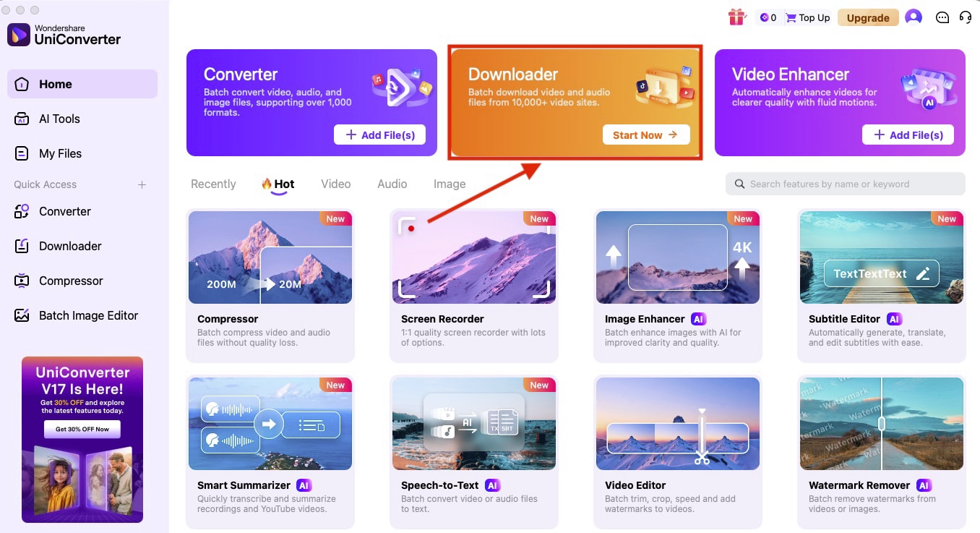Click the UniConverter logo icon
The image size is (980, 533).
click(18, 35)
